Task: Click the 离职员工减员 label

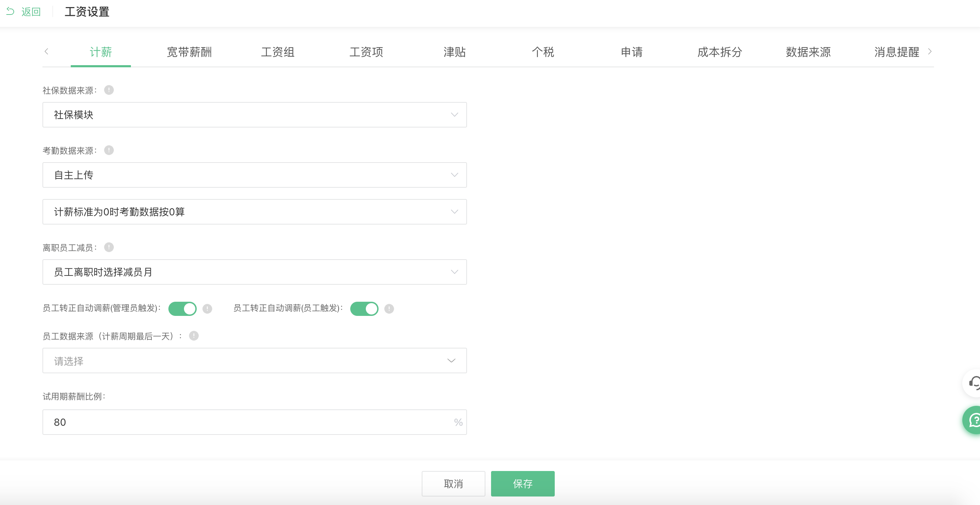Action: point(70,248)
